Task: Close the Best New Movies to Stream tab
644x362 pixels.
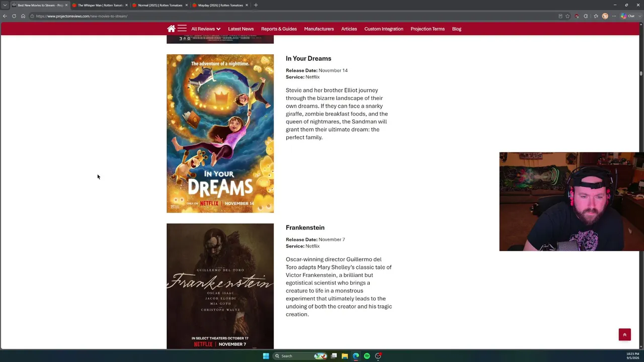Action: tap(66, 5)
